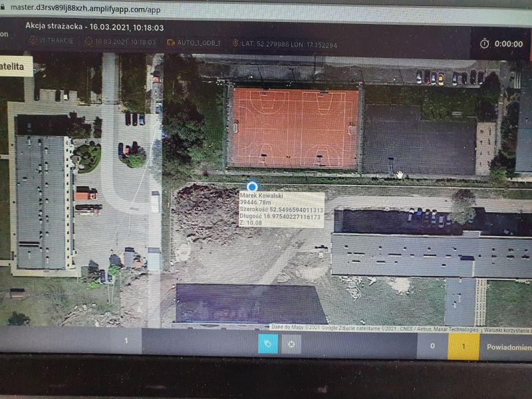Click the yellow notification counter showing 1

coord(464,346)
